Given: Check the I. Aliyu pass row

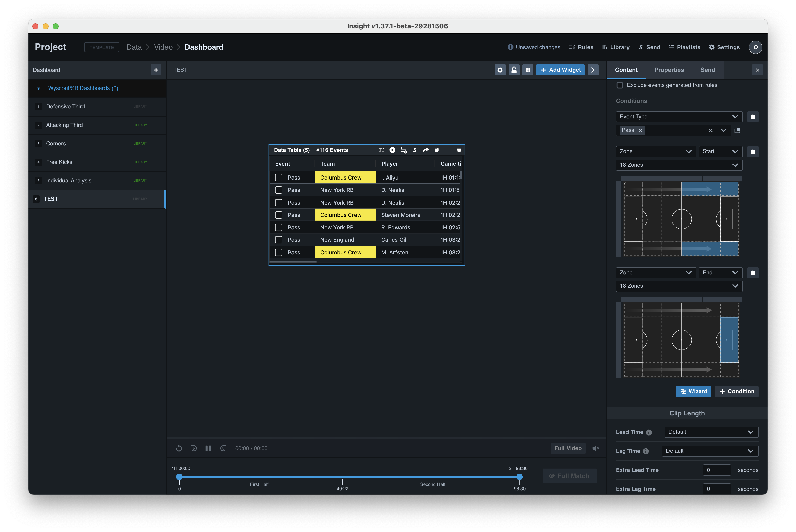Looking at the screenshot, I should coord(278,178).
